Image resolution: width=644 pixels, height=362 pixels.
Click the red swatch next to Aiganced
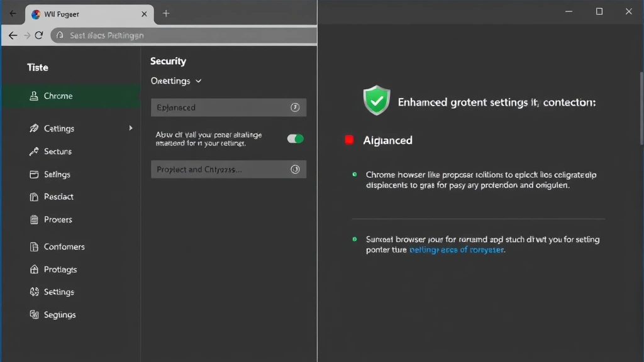pyautogui.click(x=350, y=140)
